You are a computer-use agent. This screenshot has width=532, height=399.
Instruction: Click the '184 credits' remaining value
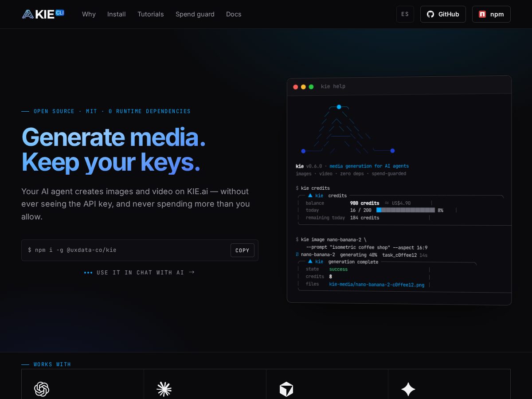pyautogui.click(x=365, y=218)
